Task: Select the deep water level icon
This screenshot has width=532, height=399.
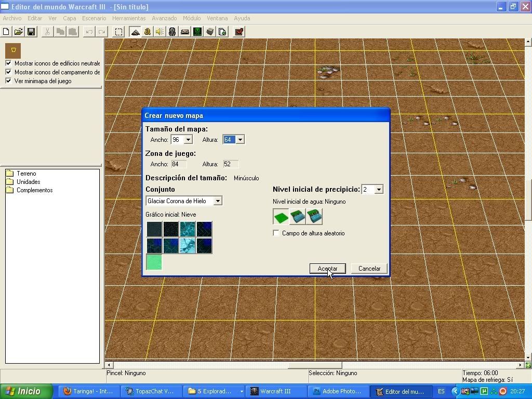Action: tap(314, 217)
